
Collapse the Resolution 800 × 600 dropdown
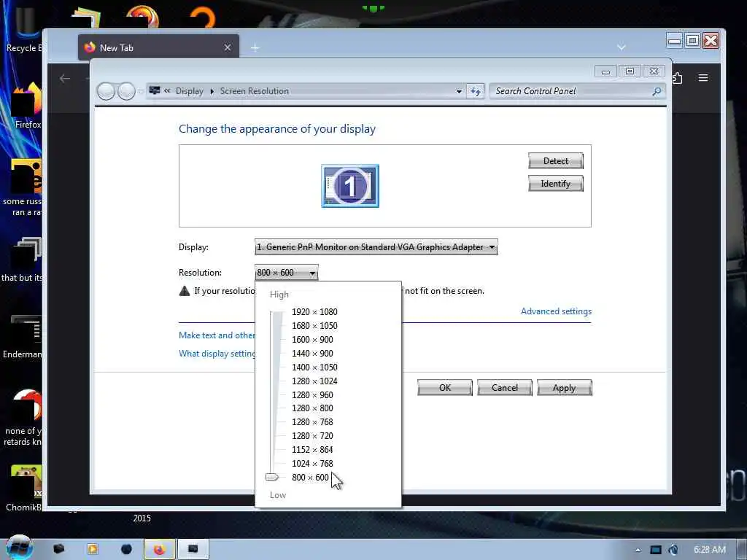point(286,273)
